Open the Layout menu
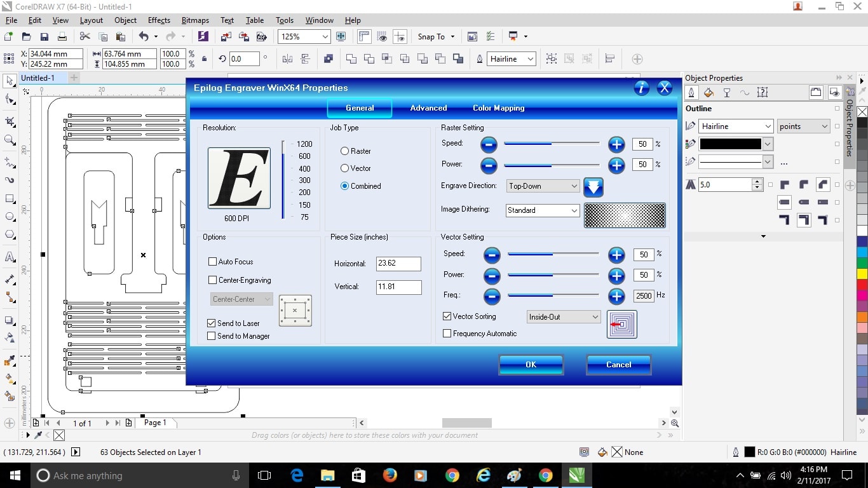 pyautogui.click(x=92, y=20)
